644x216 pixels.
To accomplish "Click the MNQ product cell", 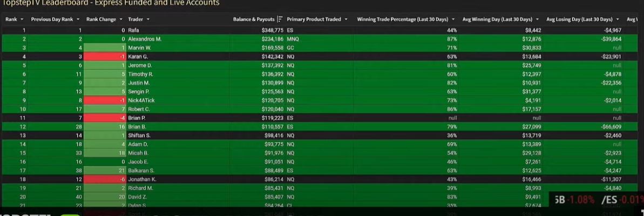I will click(293, 39).
